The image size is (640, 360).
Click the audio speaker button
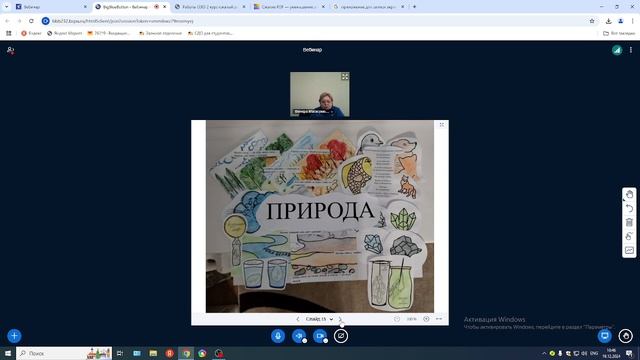[x=299, y=336]
